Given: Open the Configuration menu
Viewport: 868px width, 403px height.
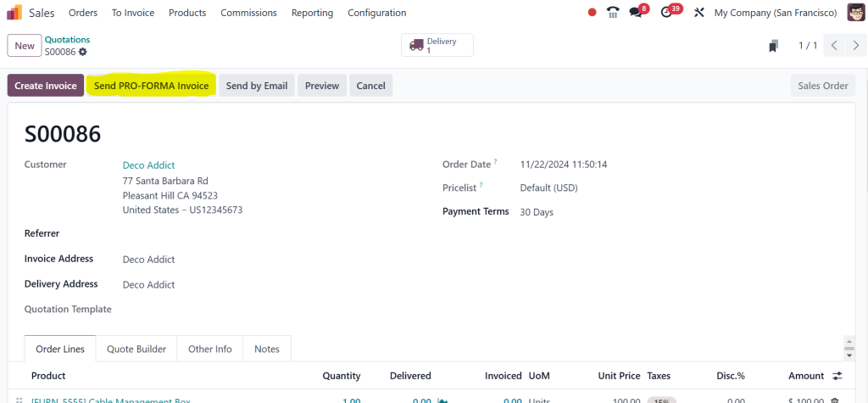Looking at the screenshot, I should tap(377, 13).
